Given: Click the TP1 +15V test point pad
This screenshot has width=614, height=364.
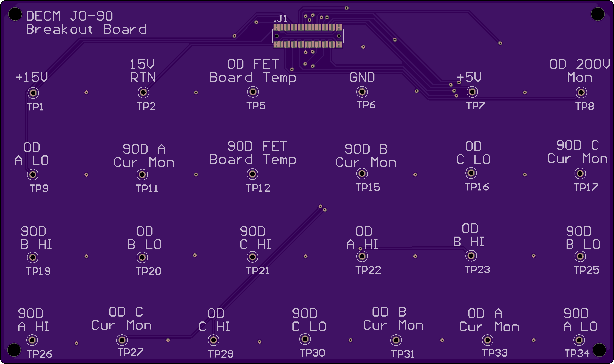Looking at the screenshot, I should pos(33,93).
